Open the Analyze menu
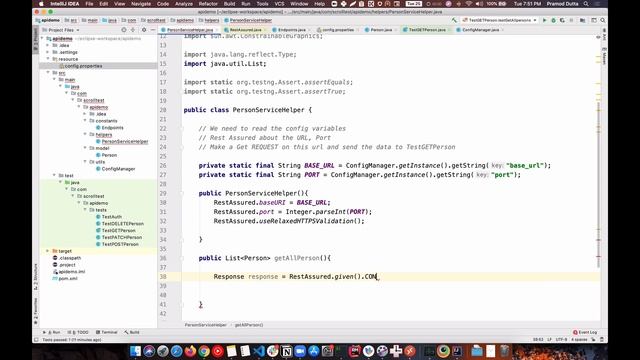 [184, 4]
